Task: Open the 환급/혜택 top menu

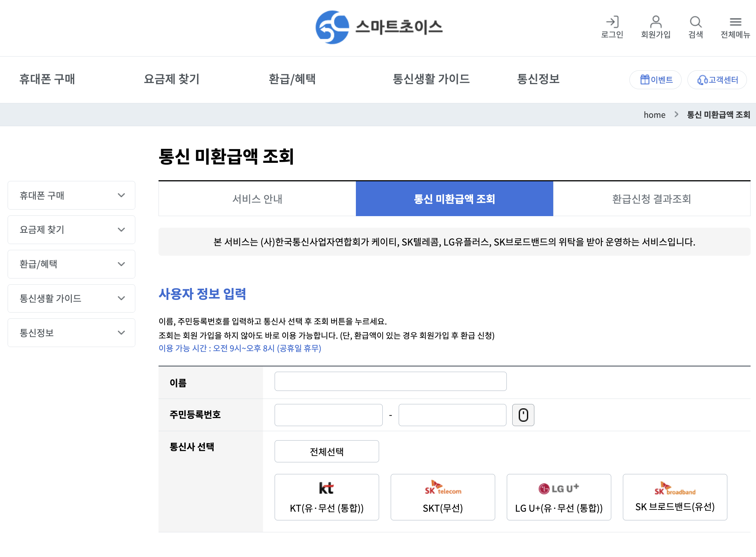Action: tap(292, 79)
